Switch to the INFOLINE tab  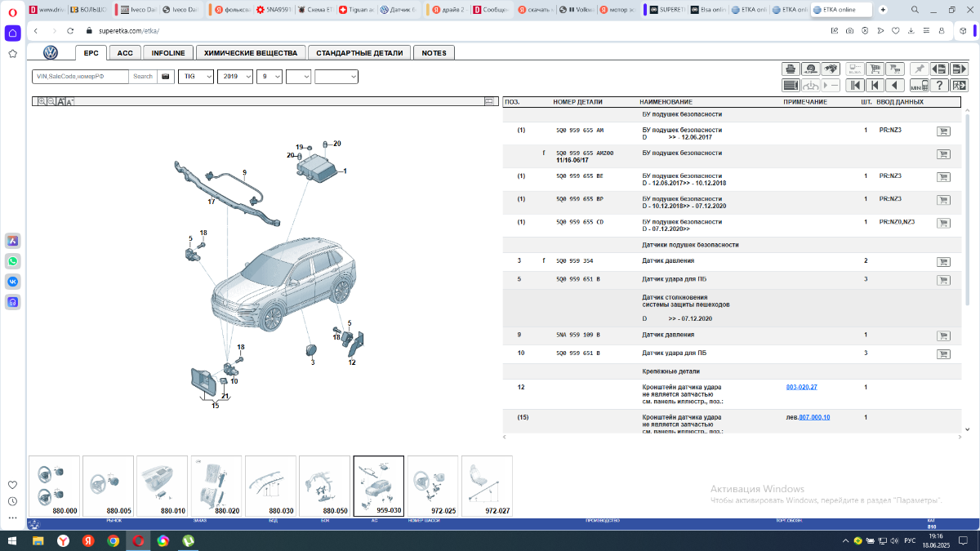click(168, 53)
